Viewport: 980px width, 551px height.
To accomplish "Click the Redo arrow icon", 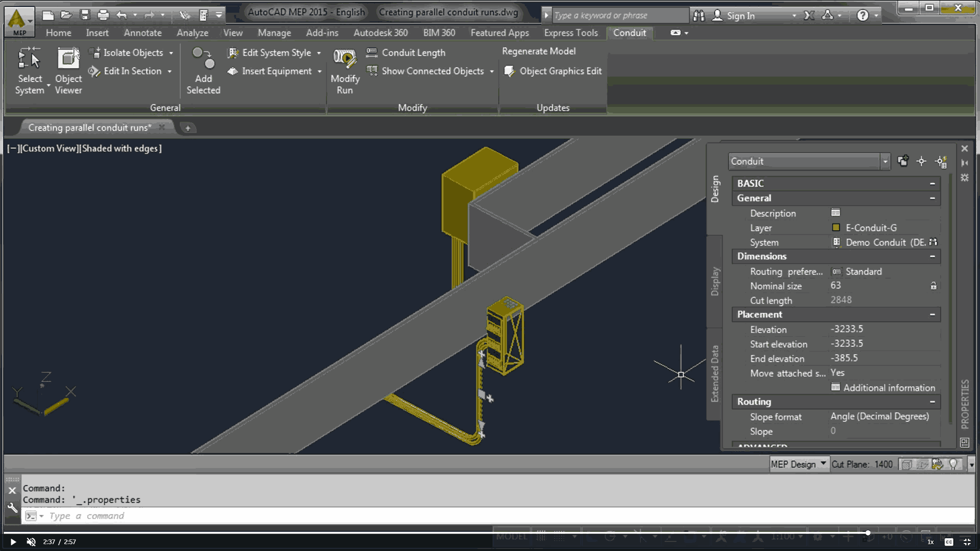I will (x=149, y=15).
